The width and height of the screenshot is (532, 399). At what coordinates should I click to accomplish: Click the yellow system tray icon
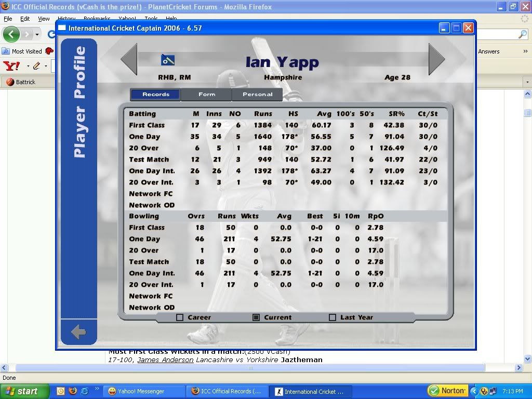click(484, 391)
